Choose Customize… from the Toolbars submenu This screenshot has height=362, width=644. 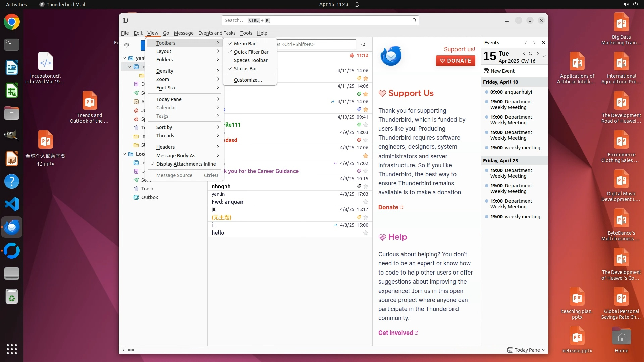[248, 80]
